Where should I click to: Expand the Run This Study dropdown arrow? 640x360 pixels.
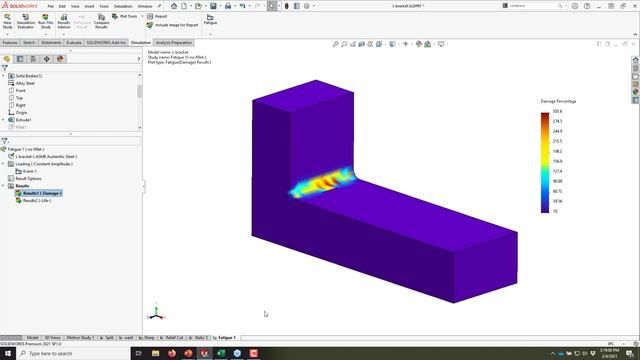[45, 34]
